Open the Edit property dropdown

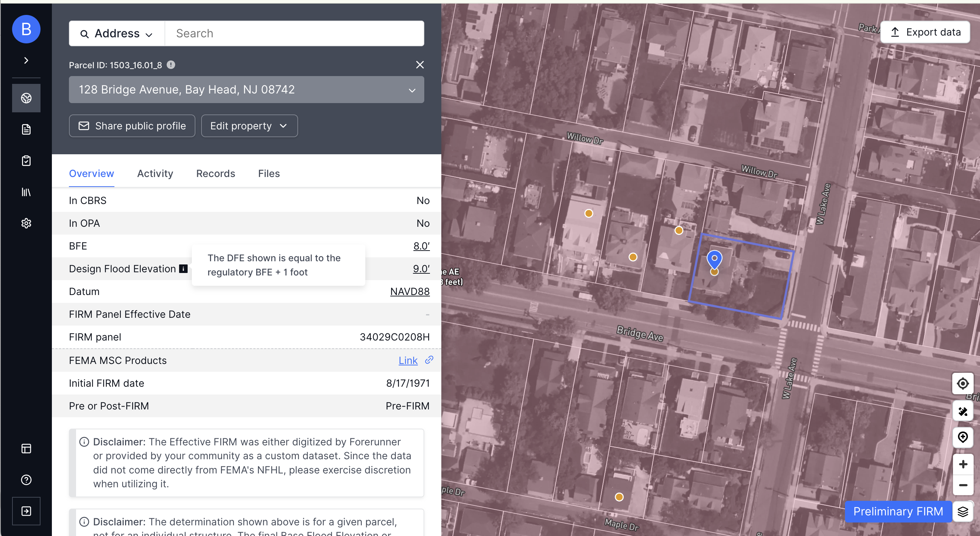pos(249,125)
